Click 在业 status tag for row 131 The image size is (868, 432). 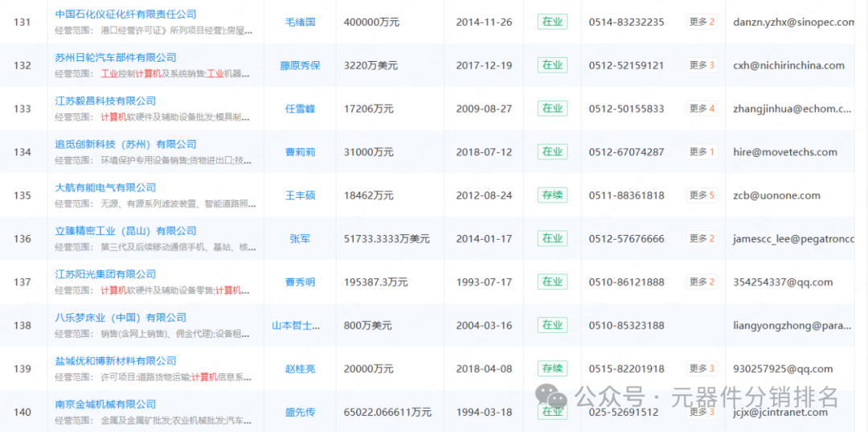[552, 22]
